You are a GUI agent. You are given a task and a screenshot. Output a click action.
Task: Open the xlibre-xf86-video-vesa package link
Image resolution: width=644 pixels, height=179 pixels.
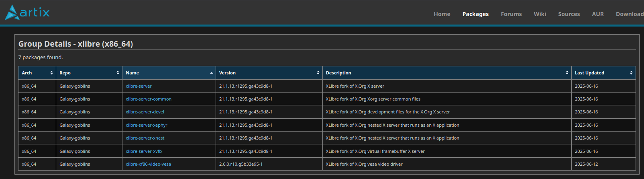click(x=148, y=164)
